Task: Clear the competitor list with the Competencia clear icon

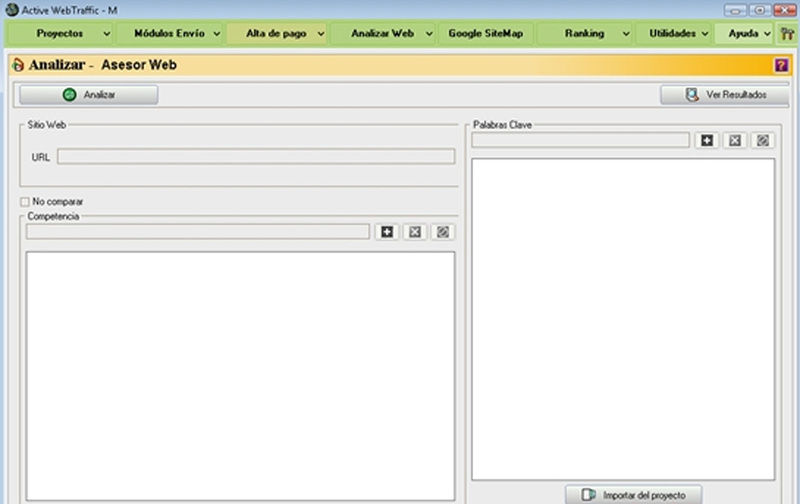Action: pyautogui.click(x=443, y=232)
